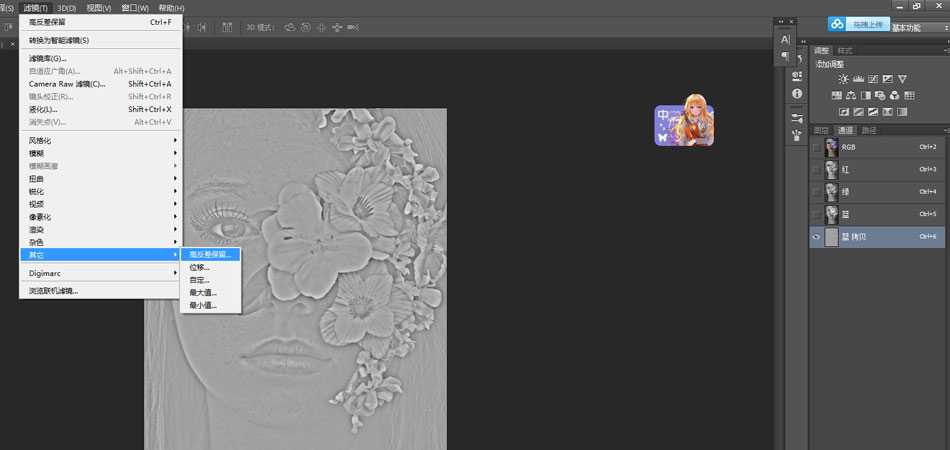The height and width of the screenshot is (450, 950).
Task: Open the Info panel icon in the dock
Action: point(797,94)
